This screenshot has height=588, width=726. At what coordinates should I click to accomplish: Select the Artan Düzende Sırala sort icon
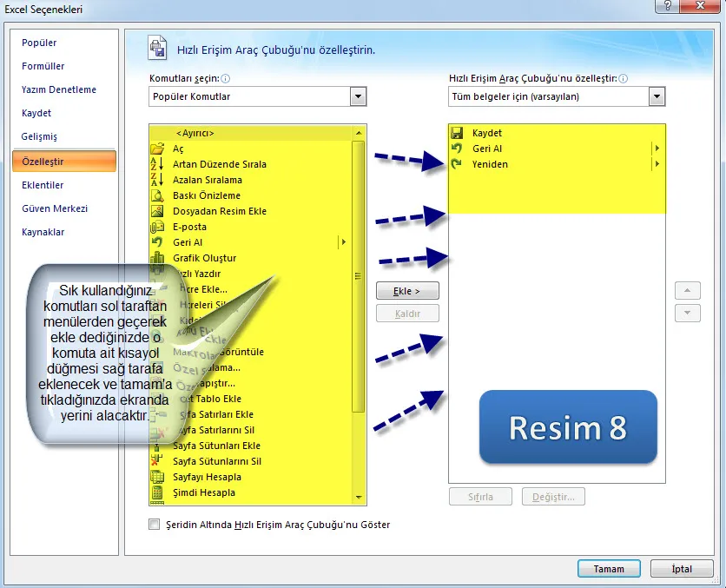[157, 164]
